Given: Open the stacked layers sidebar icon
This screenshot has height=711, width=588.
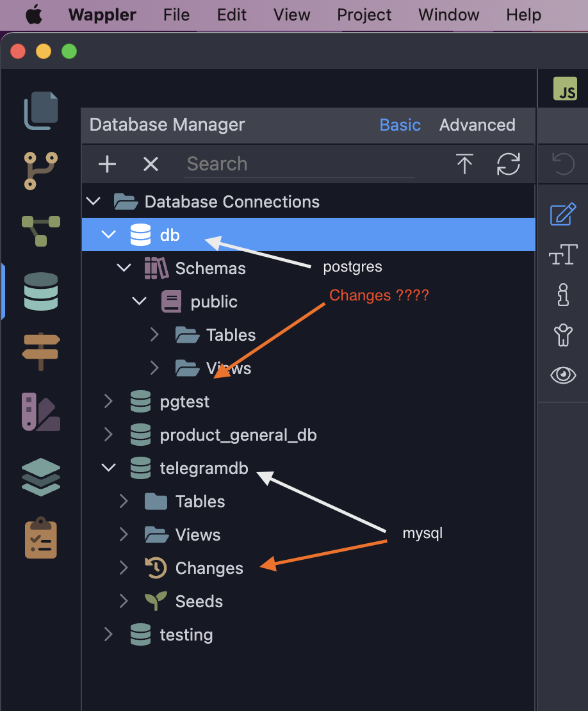Looking at the screenshot, I should pyautogui.click(x=41, y=477).
